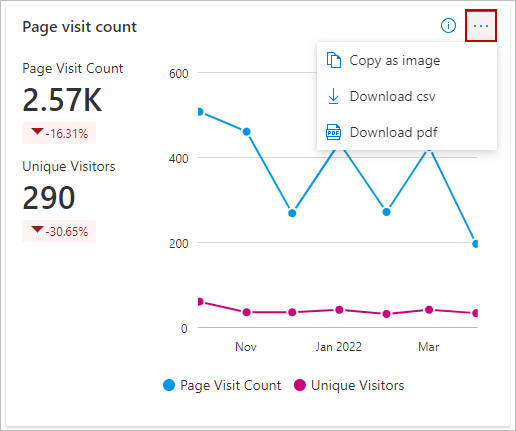Select the lowest blue point at far right
This screenshot has width=516, height=431.
(x=475, y=244)
